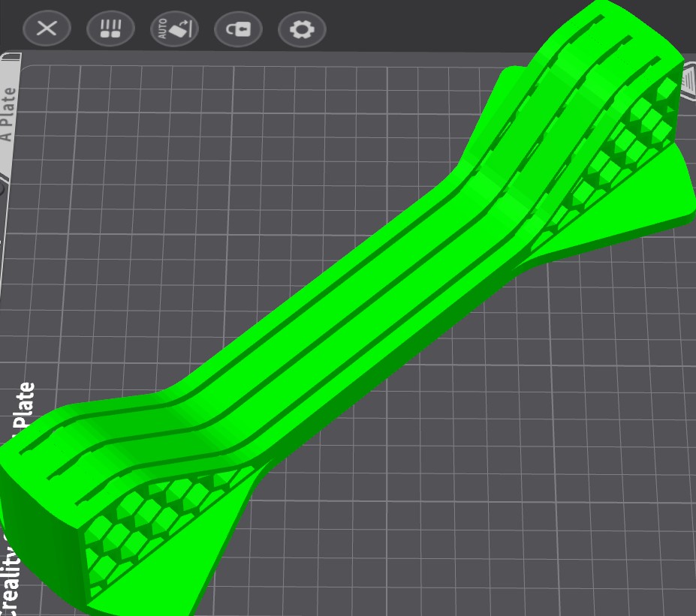
Task: Arrange objects on the plate icon
Action: [x=110, y=29]
